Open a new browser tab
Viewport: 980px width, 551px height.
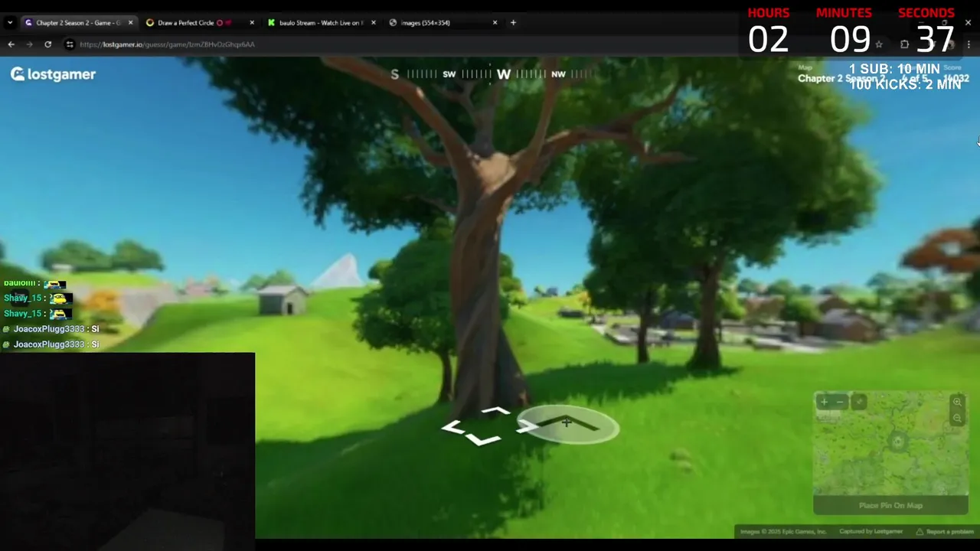[x=513, y=23]
